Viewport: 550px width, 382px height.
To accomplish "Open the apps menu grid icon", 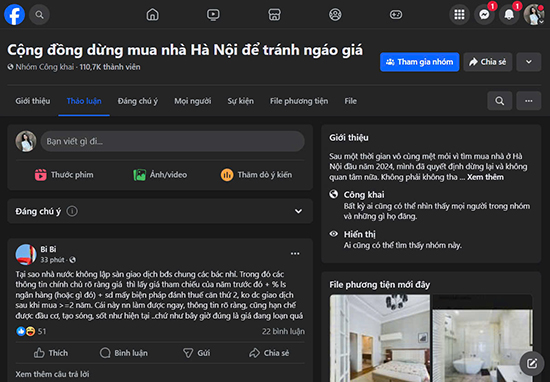I will (x=459, y=15).
